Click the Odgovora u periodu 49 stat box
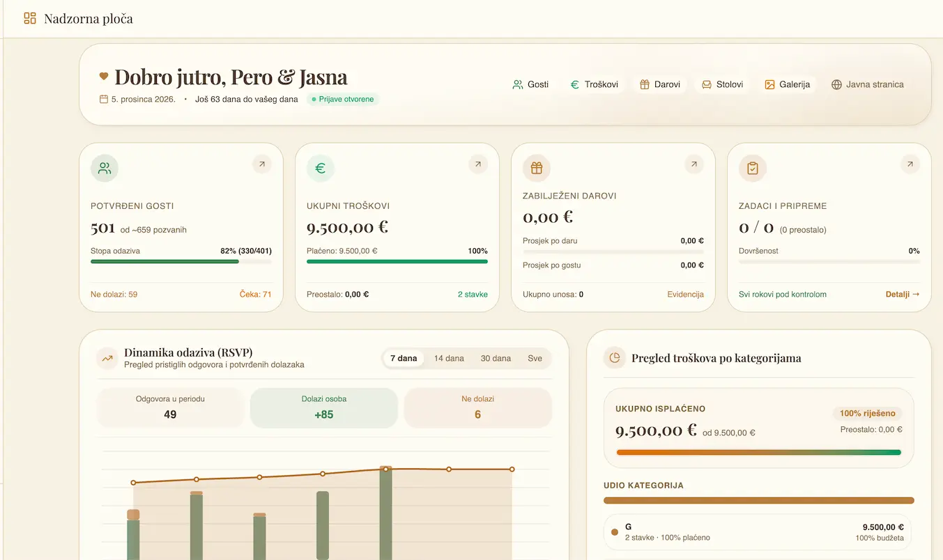Image resolution: width=943 pixels, height=560 pixels. [170, 407]
